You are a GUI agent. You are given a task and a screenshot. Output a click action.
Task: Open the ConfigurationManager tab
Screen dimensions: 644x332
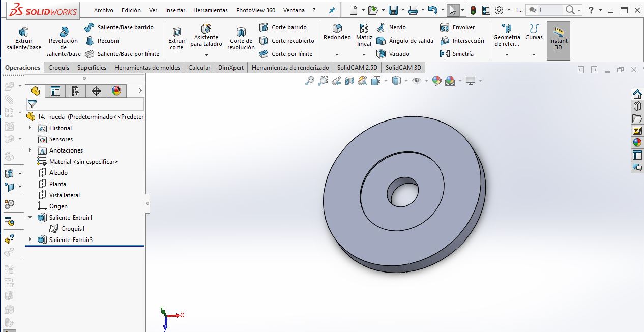click(76, 90)
